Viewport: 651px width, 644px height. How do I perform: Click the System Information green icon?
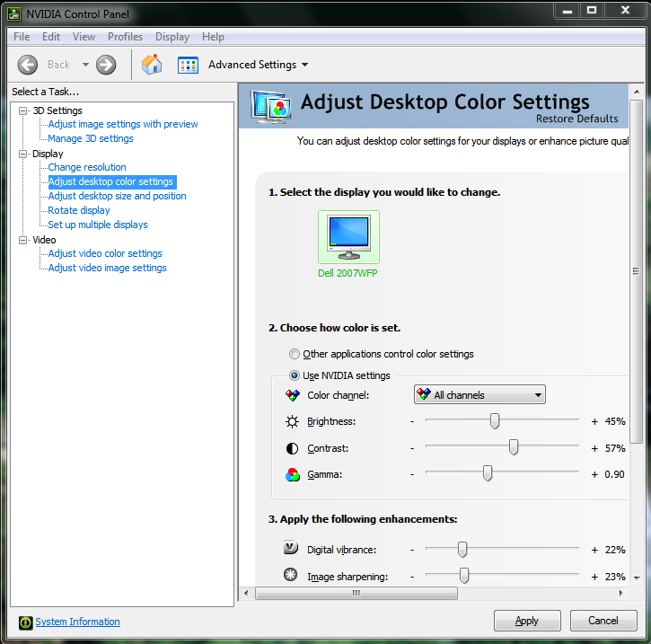[26, 622]
